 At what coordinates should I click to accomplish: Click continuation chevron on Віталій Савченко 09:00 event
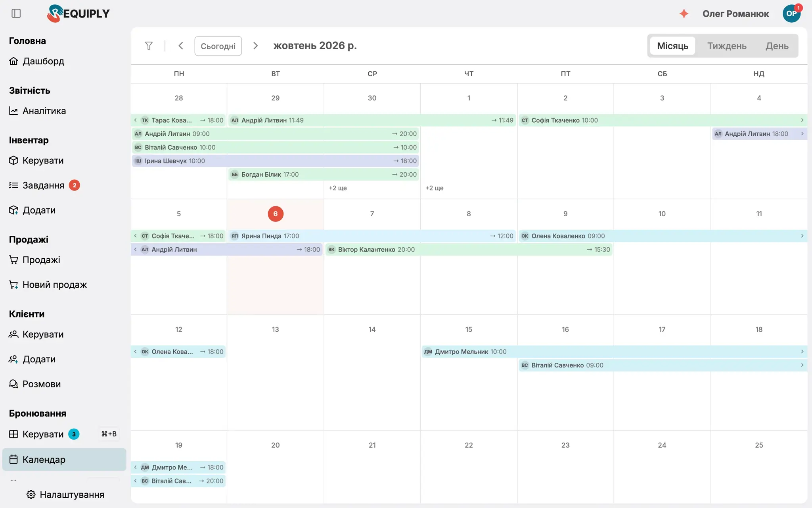[802, 365]
